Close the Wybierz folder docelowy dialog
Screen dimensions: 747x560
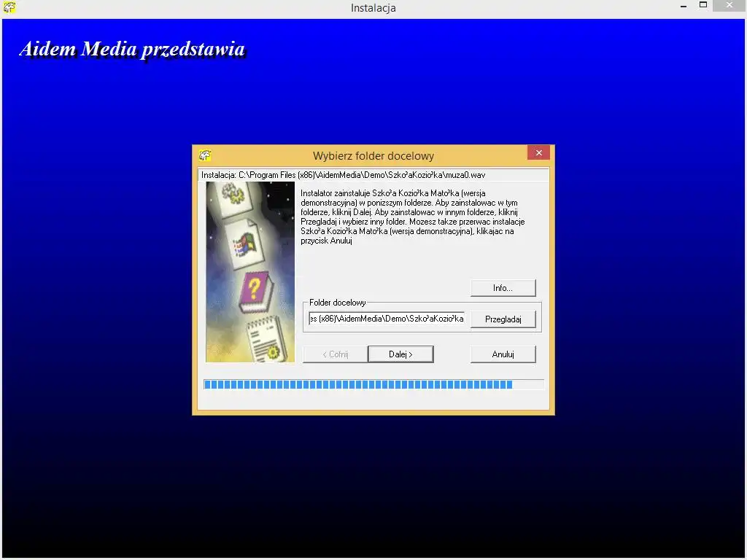pos(539,153)
